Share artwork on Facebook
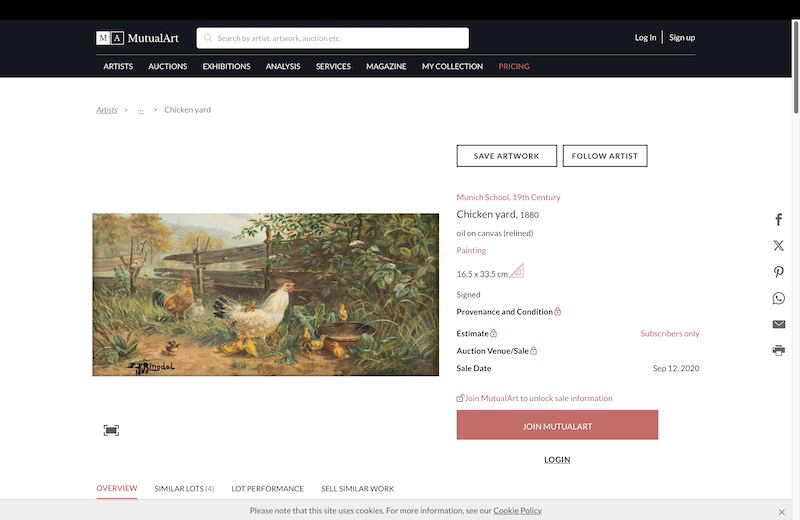 point(779,219)
